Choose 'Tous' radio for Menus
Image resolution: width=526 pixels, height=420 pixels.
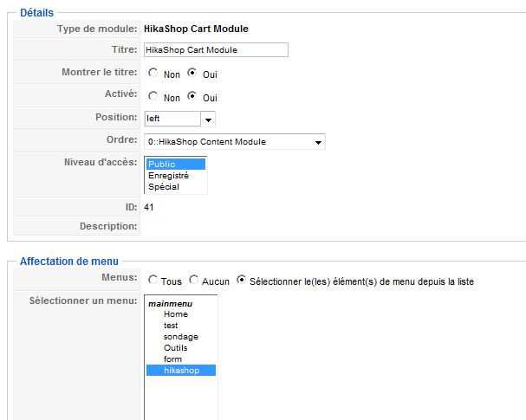[x=153, y=281]
